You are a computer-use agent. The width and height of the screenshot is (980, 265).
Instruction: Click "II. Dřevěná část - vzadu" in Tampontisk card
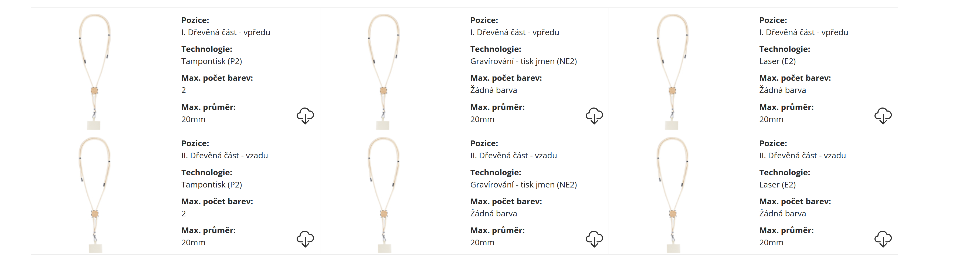[225, 155]
